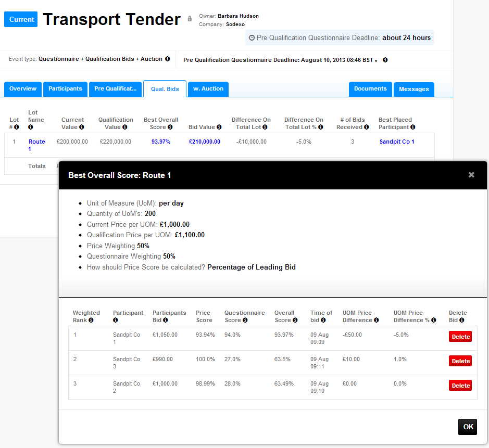Screen dimensions: 489x448
Task: Click info icon next to # of Bids Received
Action: click(367, 127)
